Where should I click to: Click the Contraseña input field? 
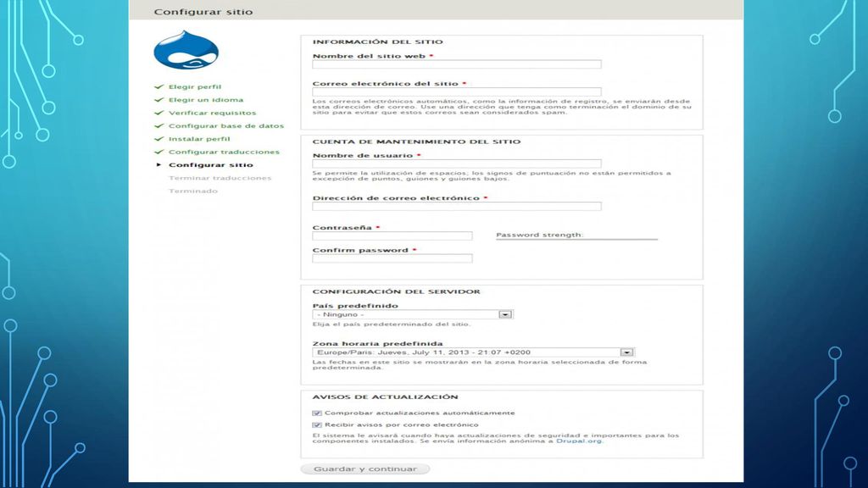click(392, 236)
